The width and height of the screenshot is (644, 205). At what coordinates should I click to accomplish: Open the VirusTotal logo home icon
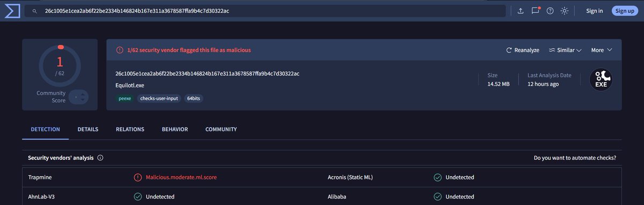[x=12, y=11]
